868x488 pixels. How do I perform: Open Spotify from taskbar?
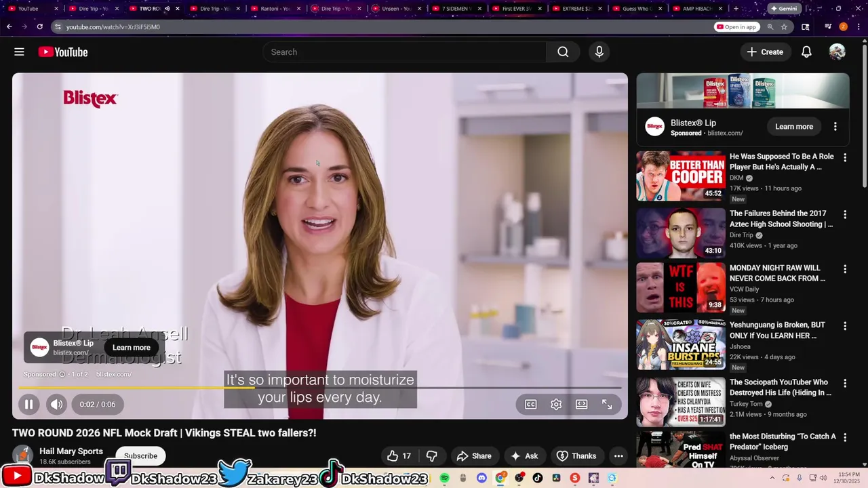click(444, 478)
